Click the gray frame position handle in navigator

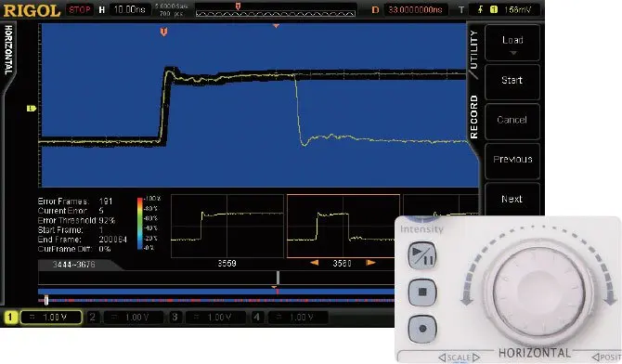coord(279,278)
